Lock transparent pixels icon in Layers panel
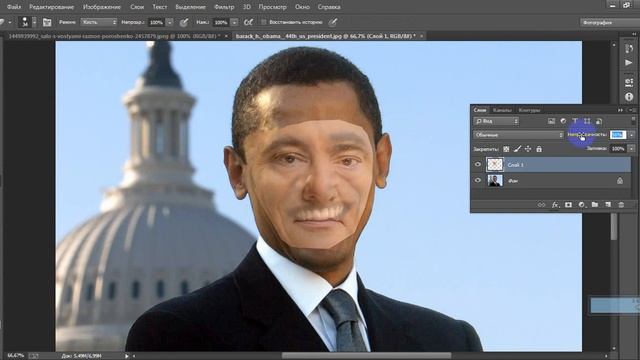This screenshot has width=640, height=360. coord(506,149)
